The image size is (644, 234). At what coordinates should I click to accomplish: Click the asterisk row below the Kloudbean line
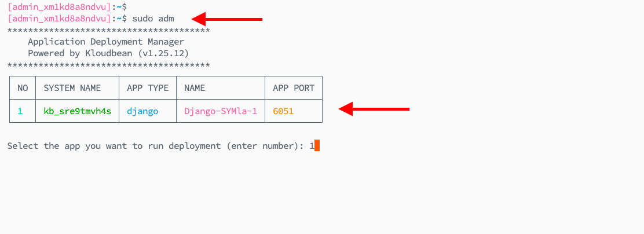(x=108, y=65)
